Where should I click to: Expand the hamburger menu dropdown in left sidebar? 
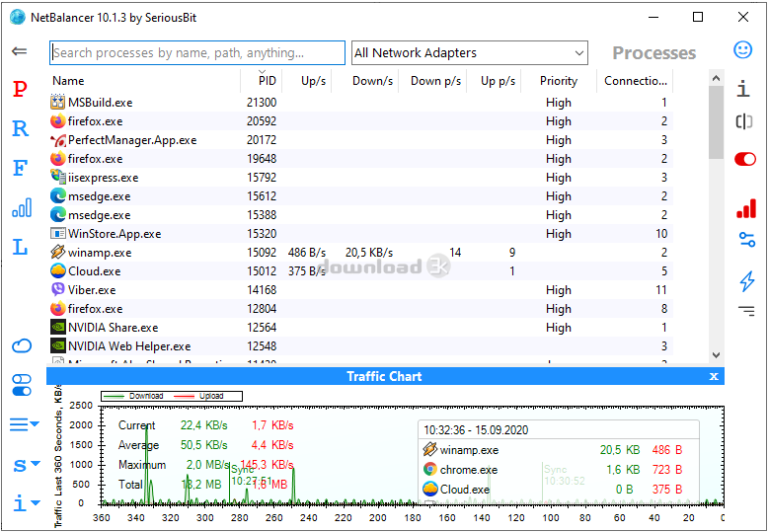coord(23,424)
